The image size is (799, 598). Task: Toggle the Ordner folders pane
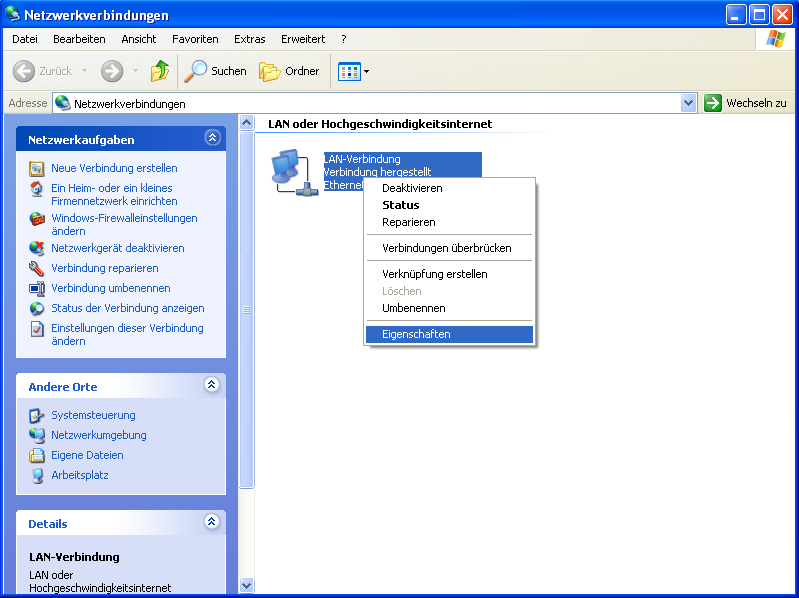click(x=289, y=71)
